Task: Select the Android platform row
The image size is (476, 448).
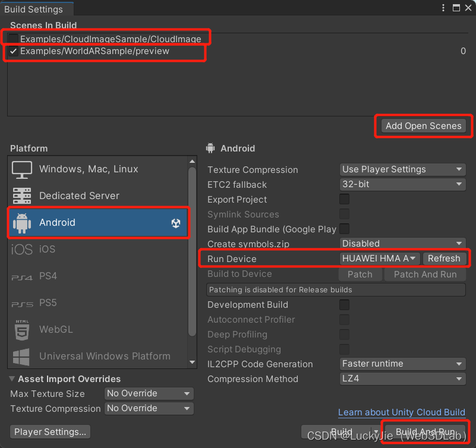Action: click(97, 222)
